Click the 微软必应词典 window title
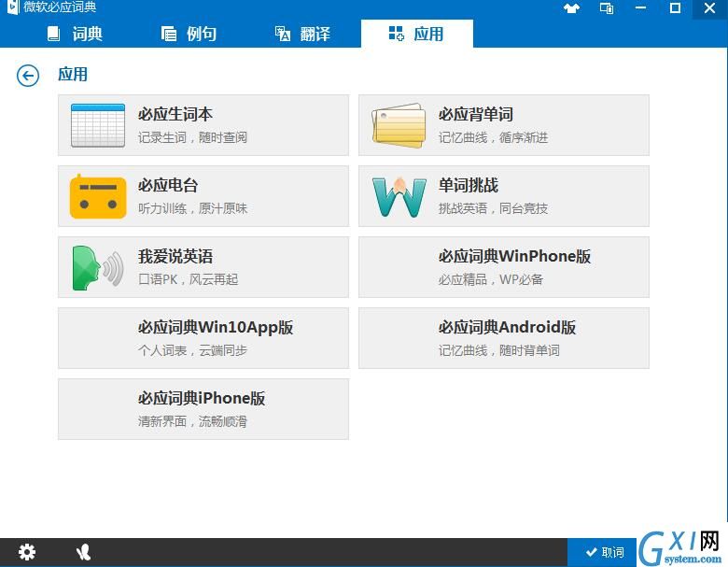Screen dimensions: 728x567 (x=60, y=7)
